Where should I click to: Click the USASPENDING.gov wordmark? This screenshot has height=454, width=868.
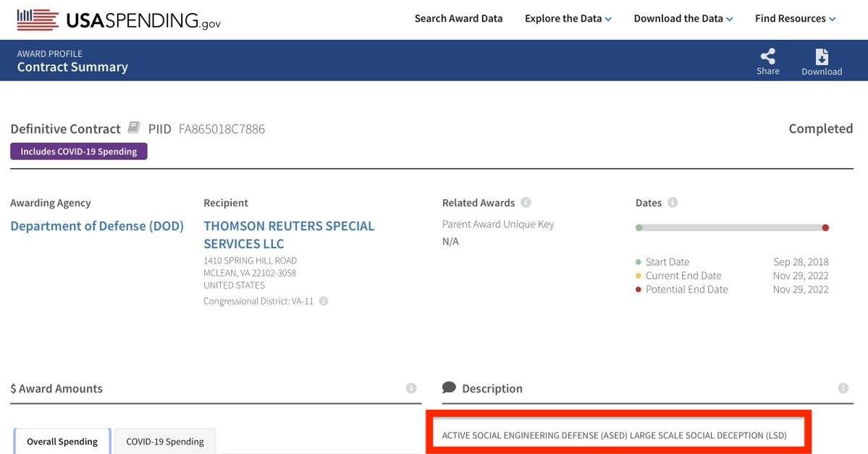pyautogui.click(x=143, y=20)
